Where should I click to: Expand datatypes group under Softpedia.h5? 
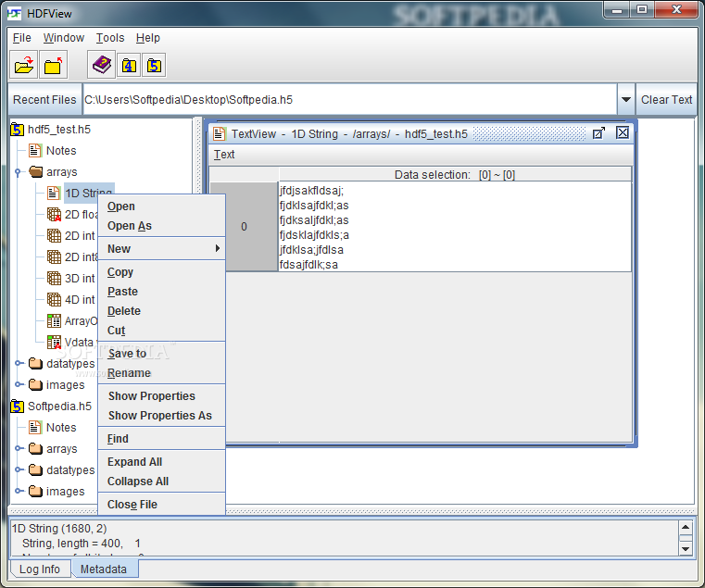(x=19, y=469)
